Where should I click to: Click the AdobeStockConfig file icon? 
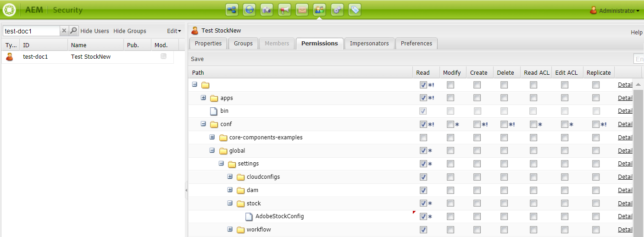pos(249,216)
